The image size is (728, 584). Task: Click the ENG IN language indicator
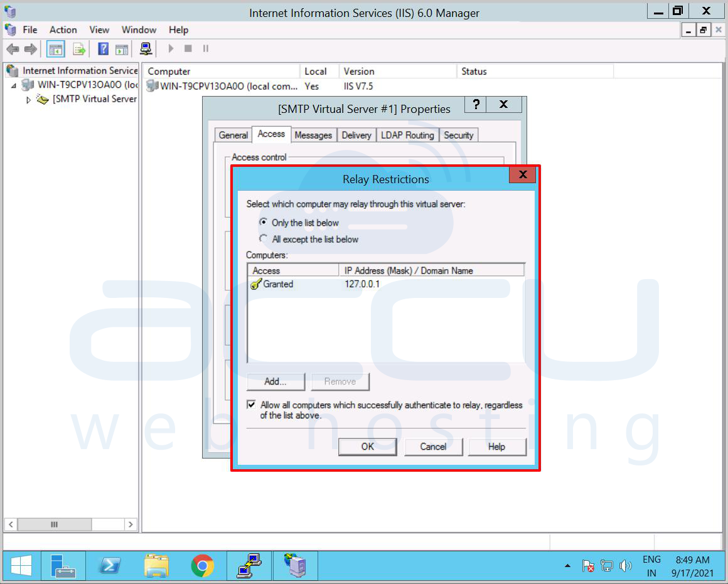[x=651, y=566]
